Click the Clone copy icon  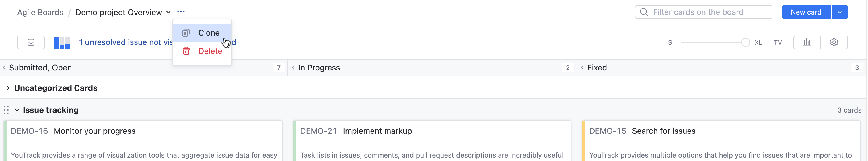click(x=186, y=33)
